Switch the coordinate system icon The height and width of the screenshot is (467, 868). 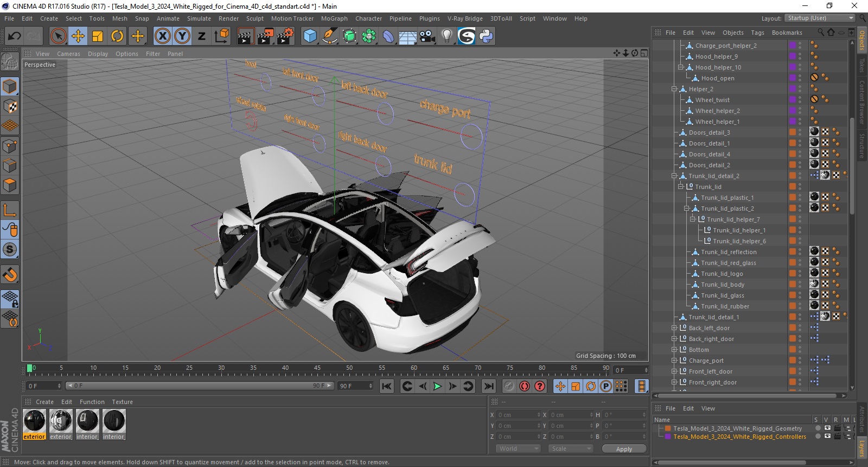tap(221, 36)
